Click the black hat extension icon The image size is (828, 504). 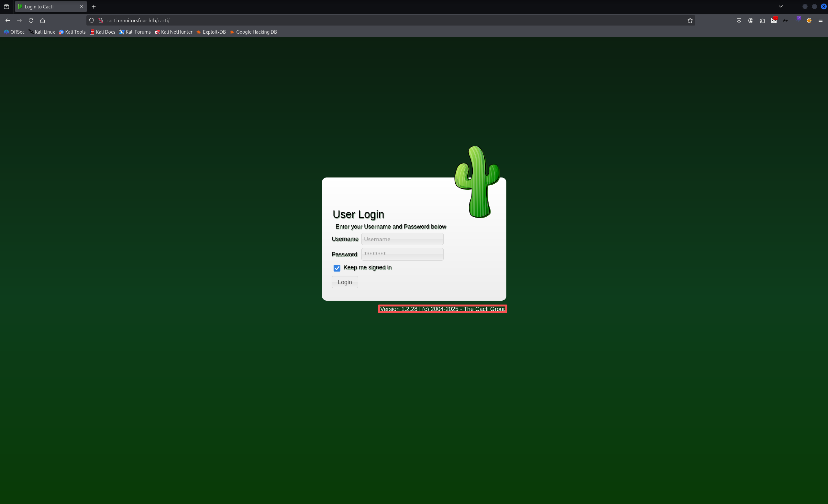[785, 20]
